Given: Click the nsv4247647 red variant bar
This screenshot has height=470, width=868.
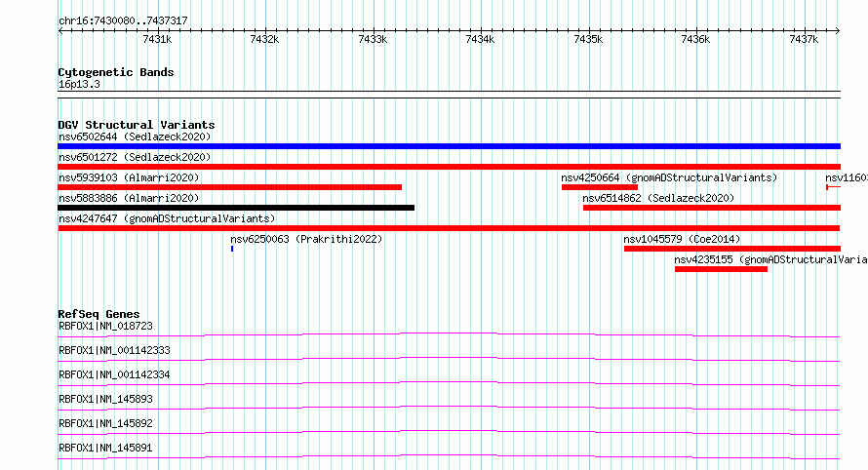Looking at the screenshot, I should [449, 228].
